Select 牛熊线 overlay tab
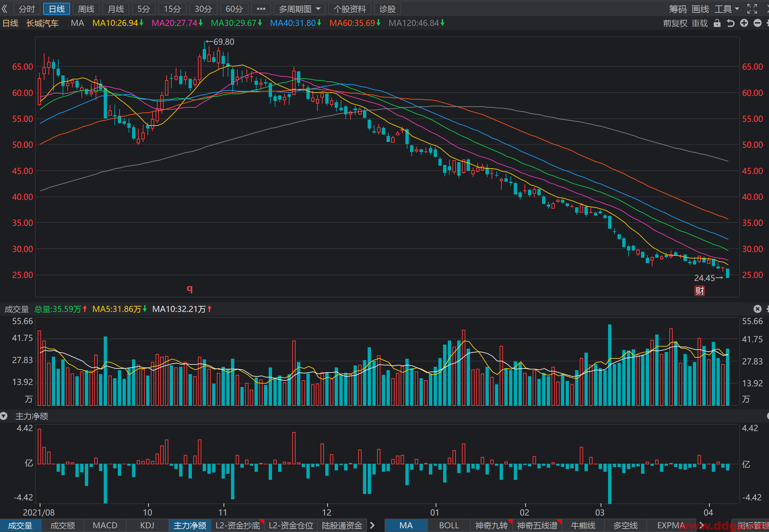This screenshot has width=769, height=532. pos(583,526)
